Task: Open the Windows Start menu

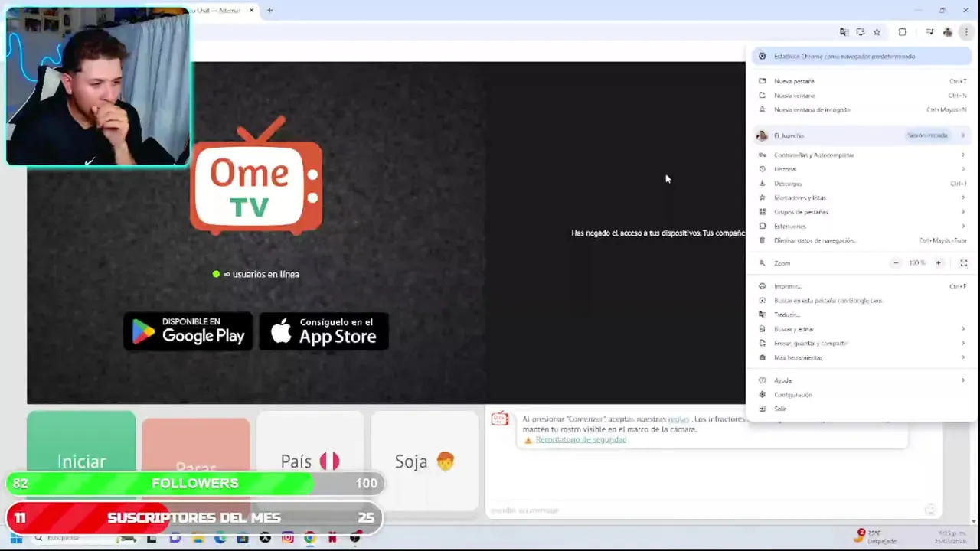Action: pos(16,538)
